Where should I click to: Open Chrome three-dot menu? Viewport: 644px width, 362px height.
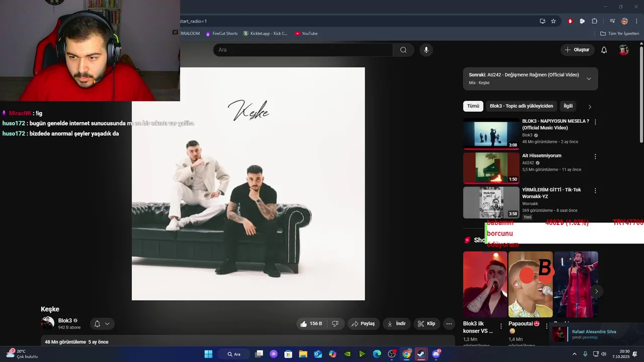pos(636,21)
